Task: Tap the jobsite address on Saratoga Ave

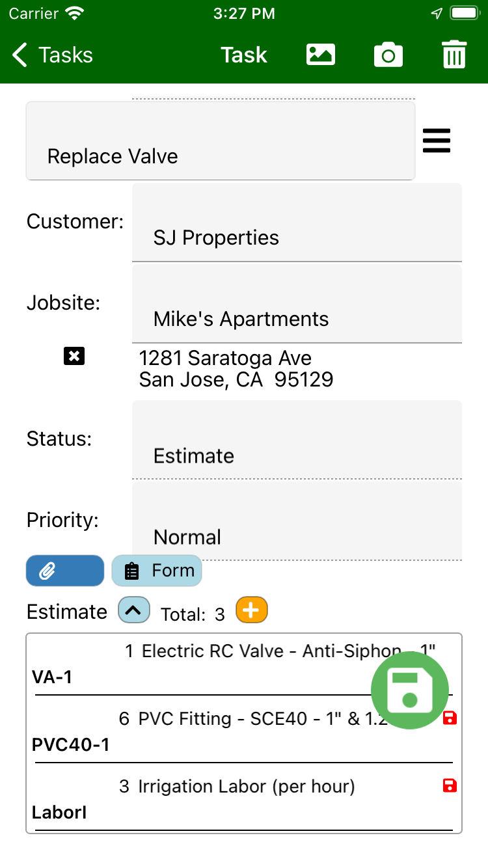Action: click(x=236, y=369)
